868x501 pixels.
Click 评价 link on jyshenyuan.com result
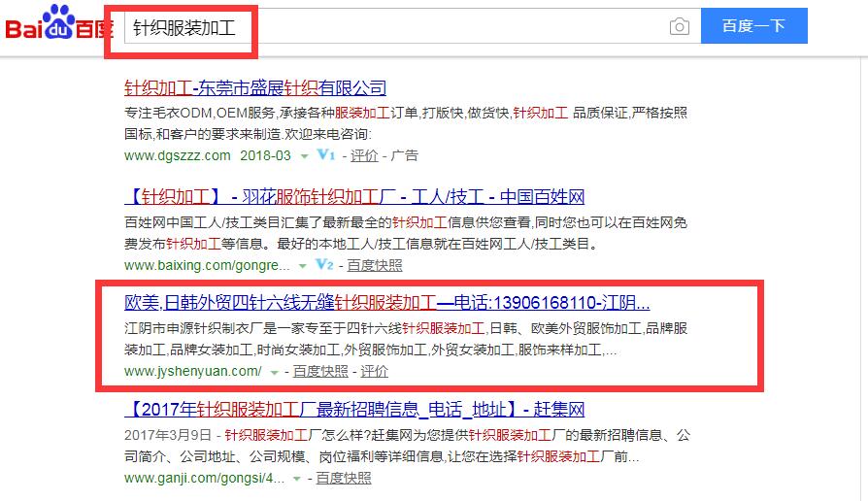(375, 372)
